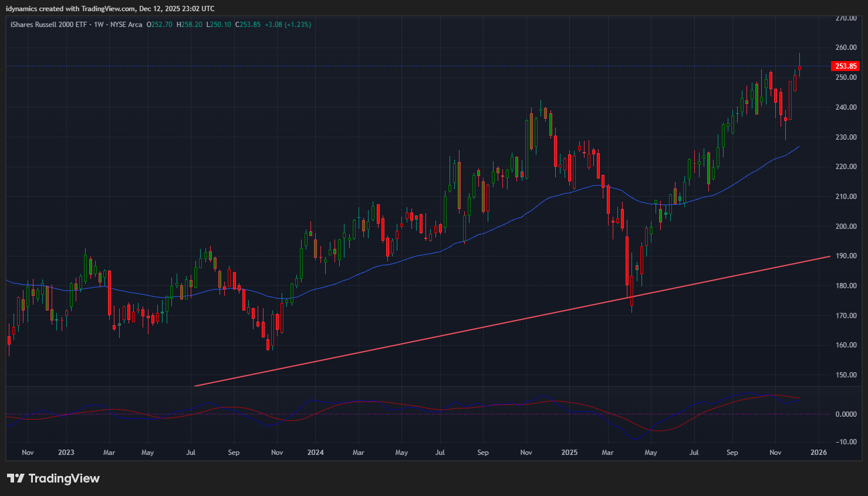
Task: Click the −10.00 indicator axis label
Action: [x=846, y=442]
